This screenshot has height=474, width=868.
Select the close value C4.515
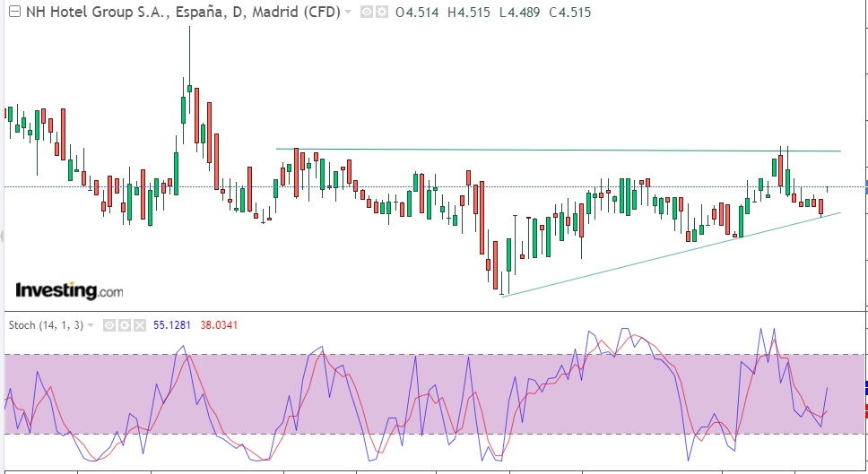coord(569,13)
